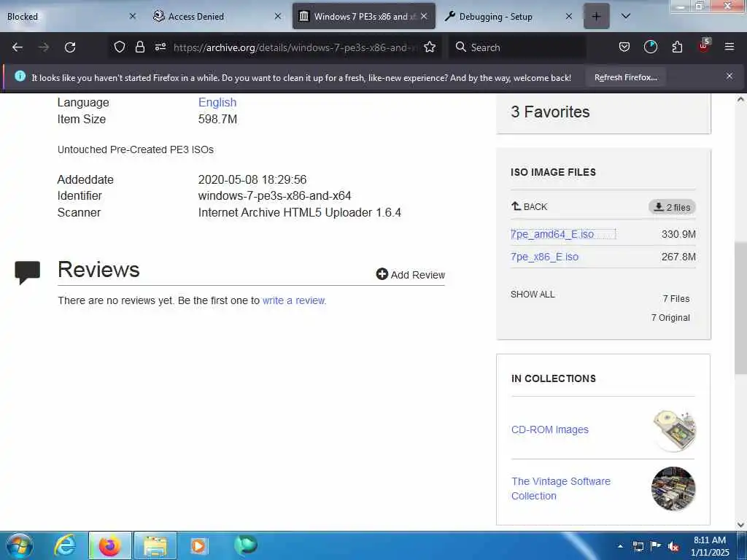This screenshot has width=747, height=560.
Task: Download 7pe_x86_E.iso
Action: [544, 257]
